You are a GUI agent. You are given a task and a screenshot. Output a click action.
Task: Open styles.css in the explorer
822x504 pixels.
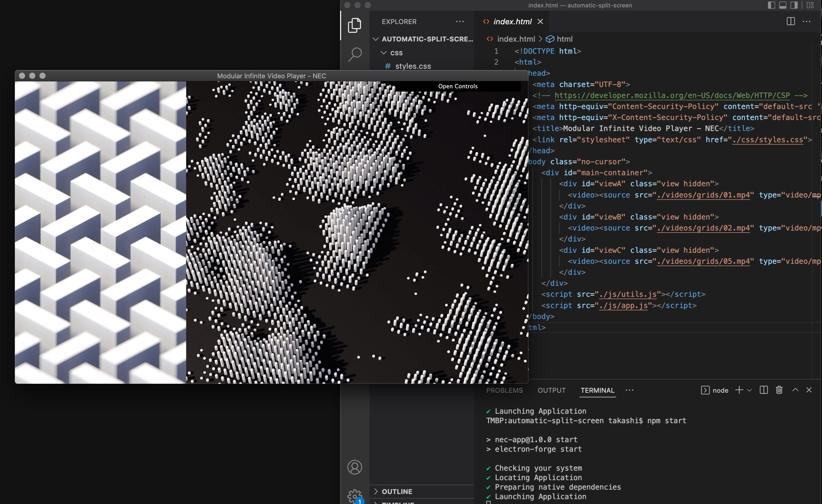tap(413, 66)
